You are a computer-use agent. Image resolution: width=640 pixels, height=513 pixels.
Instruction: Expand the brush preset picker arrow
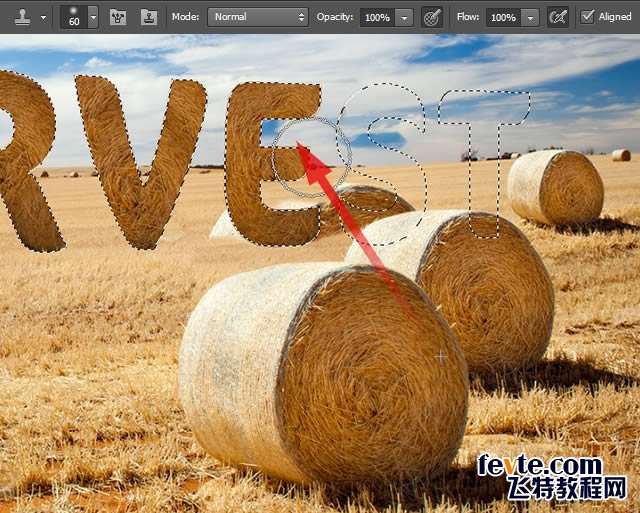(x=93, y=18)
